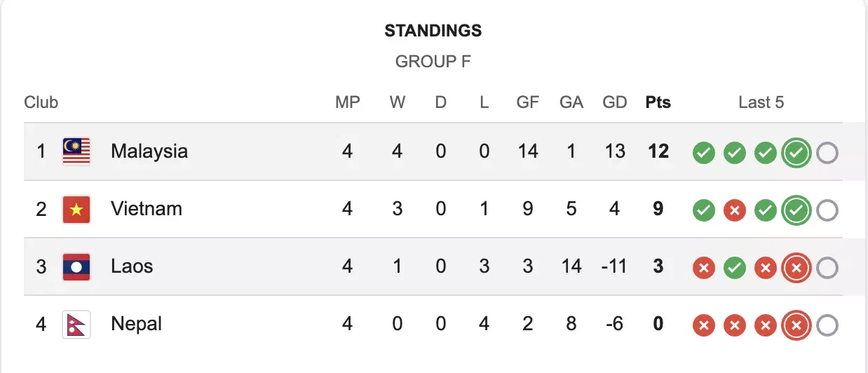This screenshot has height=373, width=868.
Task: Click Nepal's highlighted latest loss icon
Action: tap(796, 325)
